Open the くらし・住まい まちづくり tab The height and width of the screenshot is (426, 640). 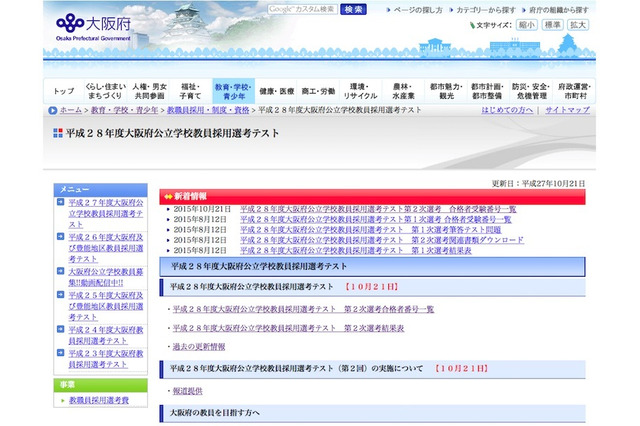(105, 91)
